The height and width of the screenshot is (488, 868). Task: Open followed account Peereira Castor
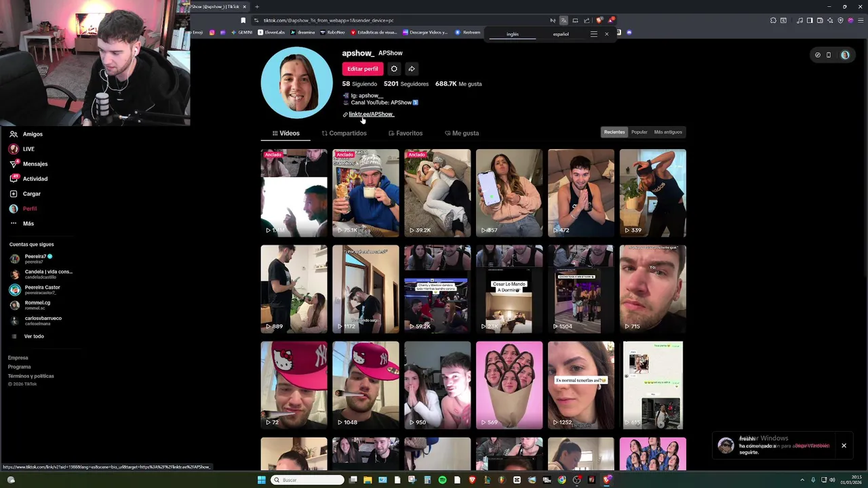point(35,289)
